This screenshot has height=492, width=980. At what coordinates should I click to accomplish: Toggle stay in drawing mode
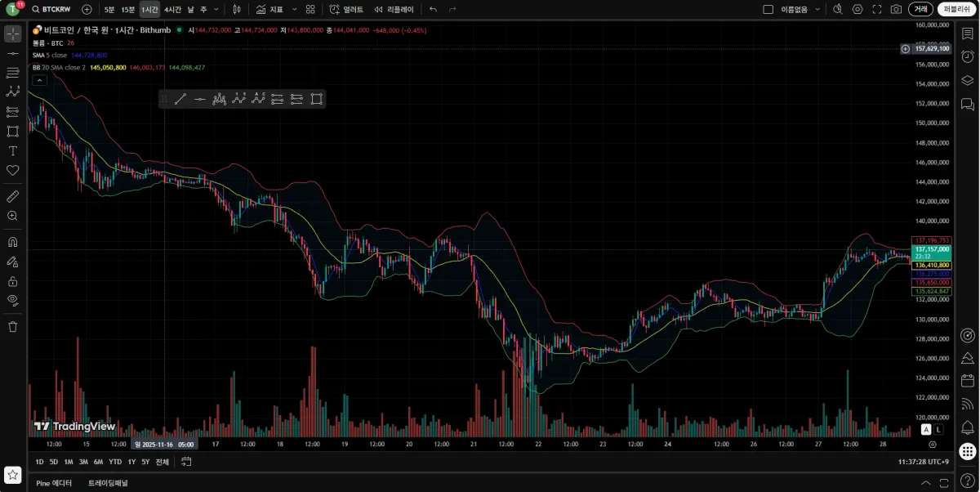(x=12, y=262)
